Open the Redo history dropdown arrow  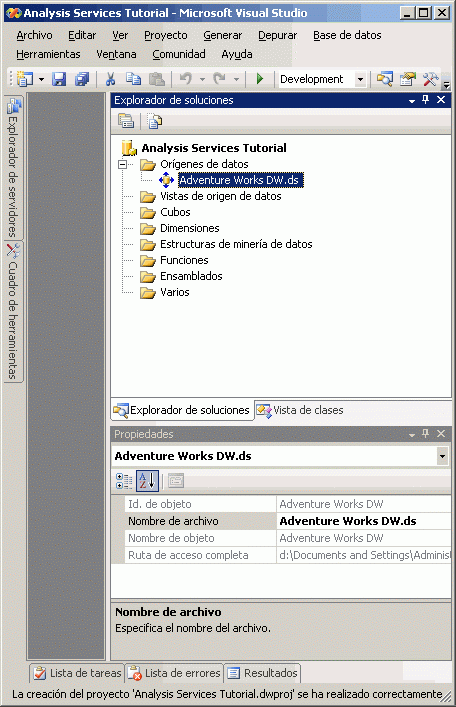point(236,79)
